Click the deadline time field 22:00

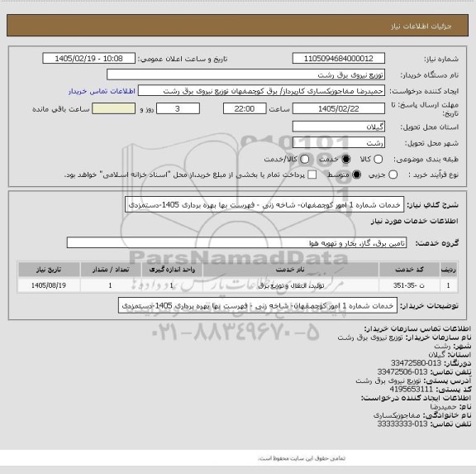pos(245,108)
